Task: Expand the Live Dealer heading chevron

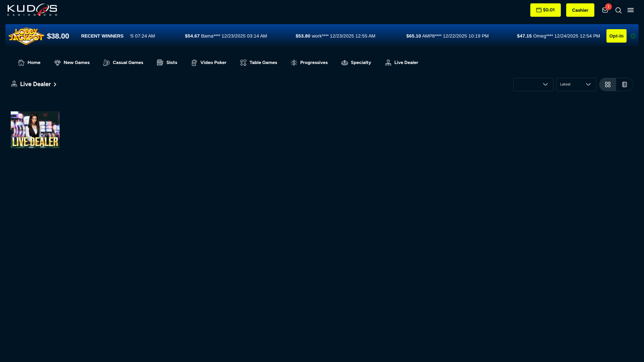Action: [x=55, y=84]
